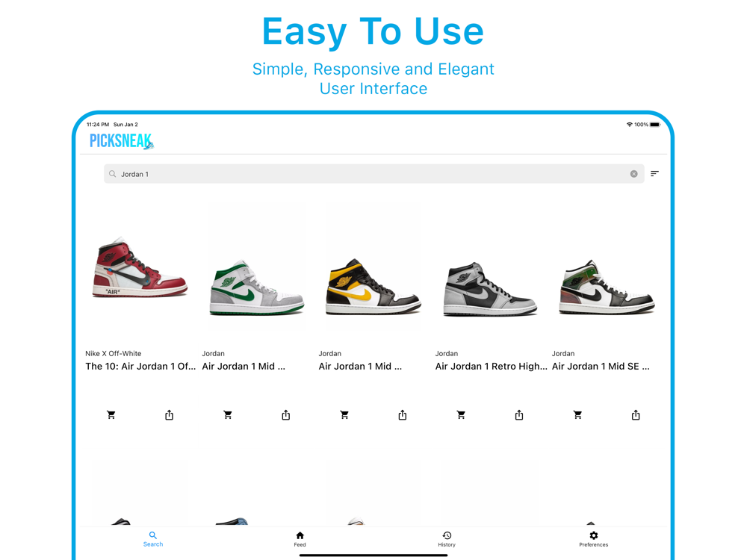The image size is (747, 560).
Task: Share the Nike X Off-White sneaker
Action: click(169, 414)
